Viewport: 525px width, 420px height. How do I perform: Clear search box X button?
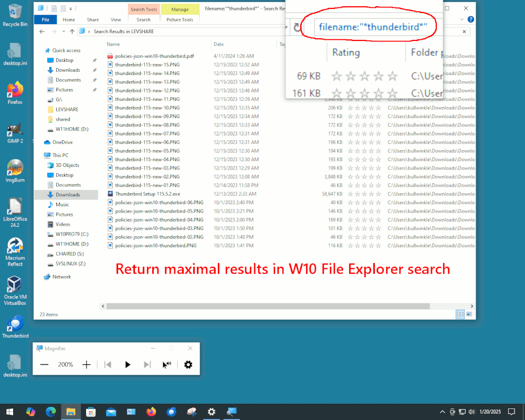click(464, 31)
